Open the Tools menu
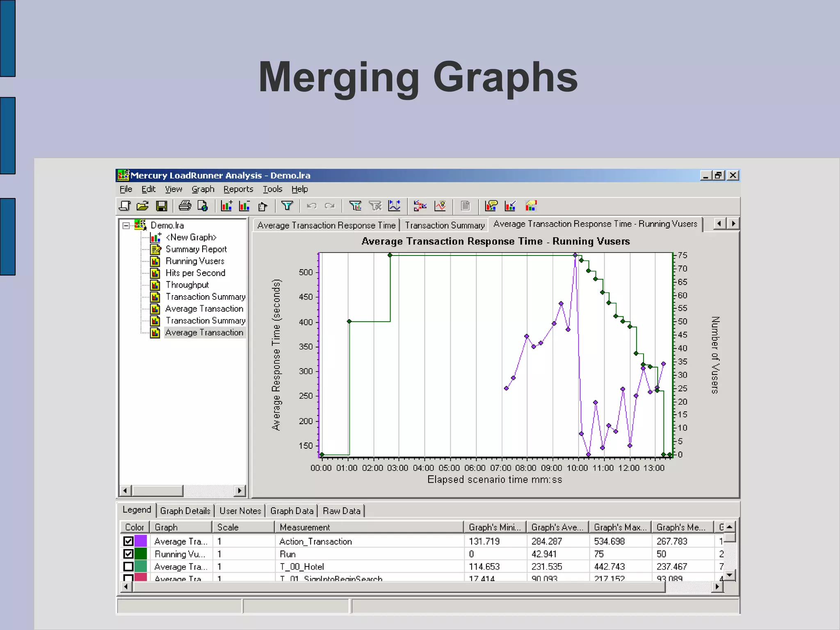 click(273, 189)
